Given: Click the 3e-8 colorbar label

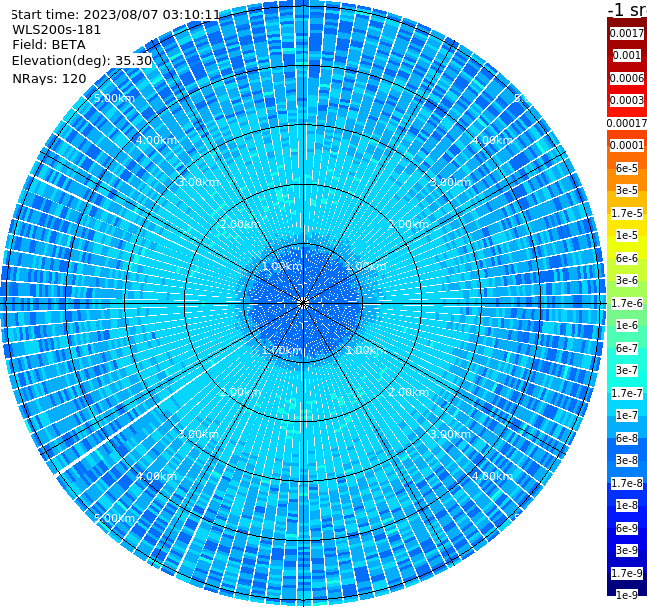Looking at the screenshot, I should pos(627,460).
